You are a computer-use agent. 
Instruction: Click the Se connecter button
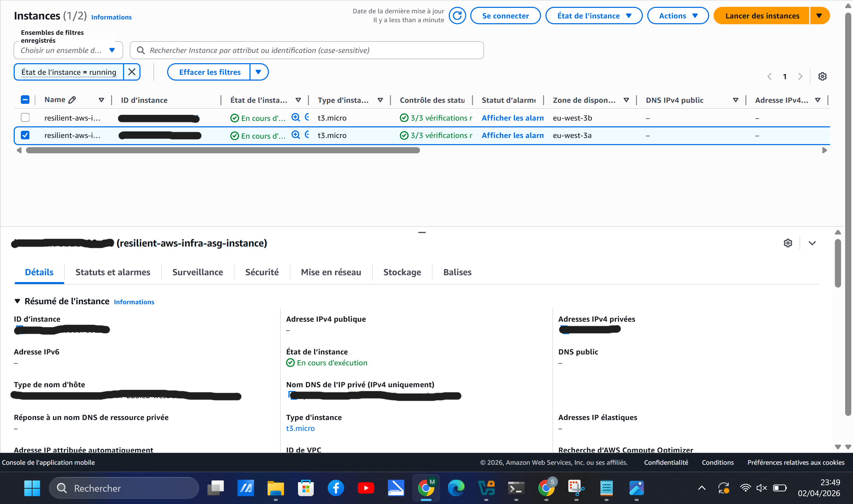pos(505,15)
